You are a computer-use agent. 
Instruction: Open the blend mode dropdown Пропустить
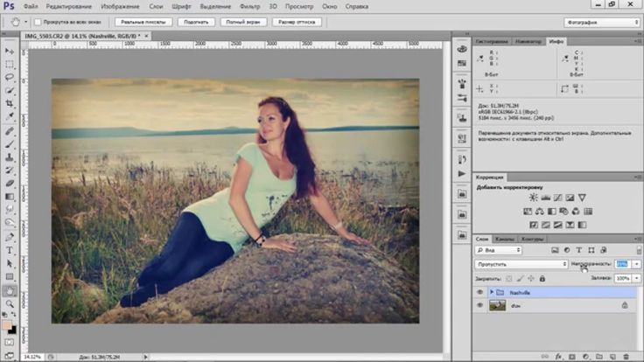(x=521, y=264)
